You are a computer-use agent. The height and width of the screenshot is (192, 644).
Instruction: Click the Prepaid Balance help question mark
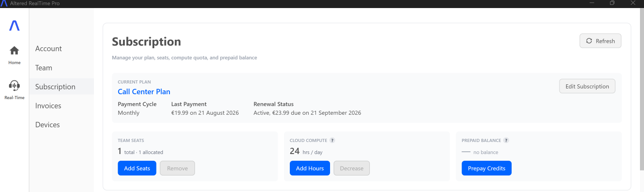pos(506,140)
